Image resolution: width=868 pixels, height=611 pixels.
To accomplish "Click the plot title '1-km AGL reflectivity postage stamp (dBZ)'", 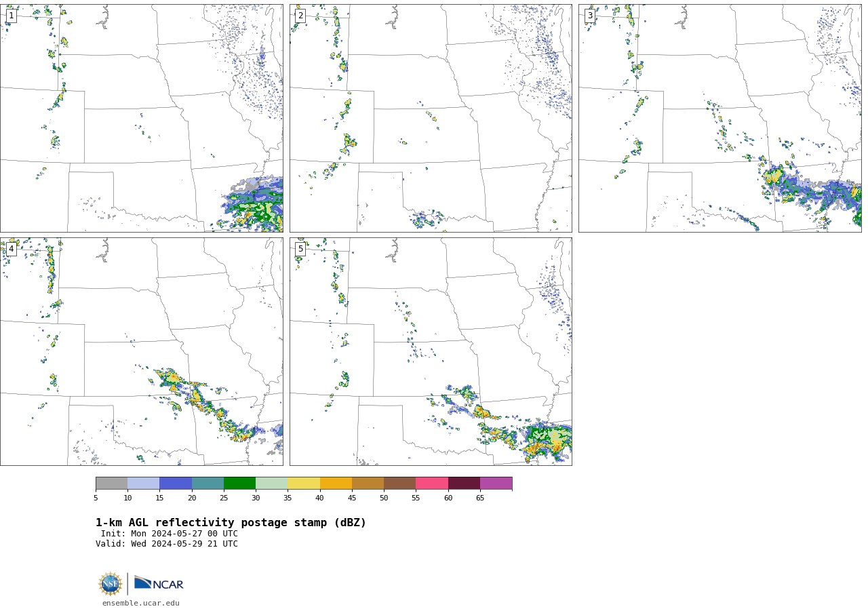I will click(x=231, y=523).
